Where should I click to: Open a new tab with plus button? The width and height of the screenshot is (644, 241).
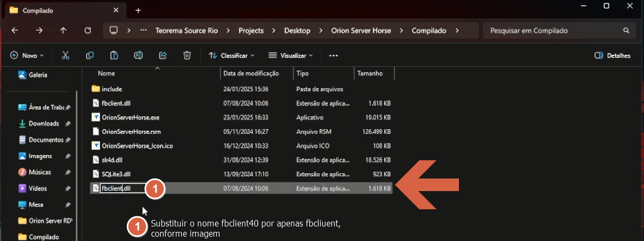coord(138,10)
